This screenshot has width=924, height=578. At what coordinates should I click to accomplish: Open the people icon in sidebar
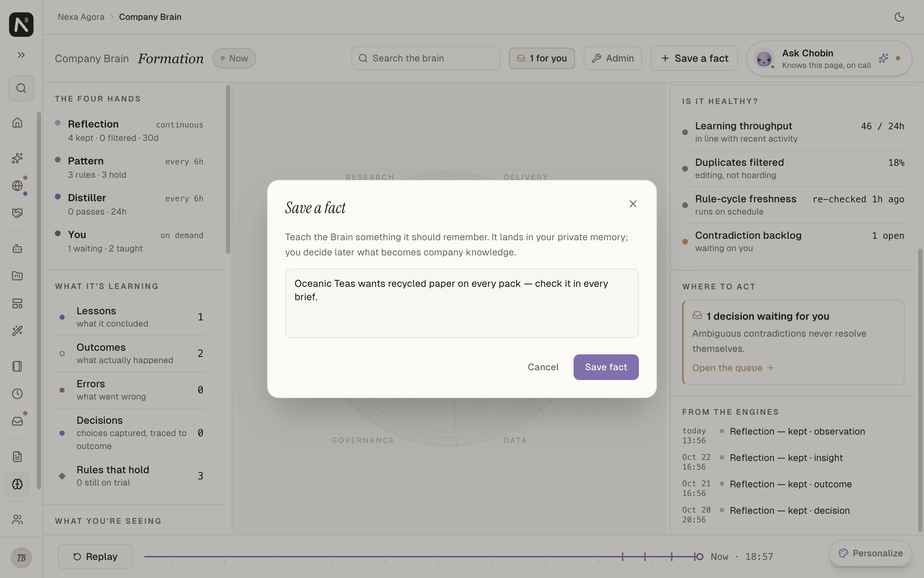coord(17,519)
